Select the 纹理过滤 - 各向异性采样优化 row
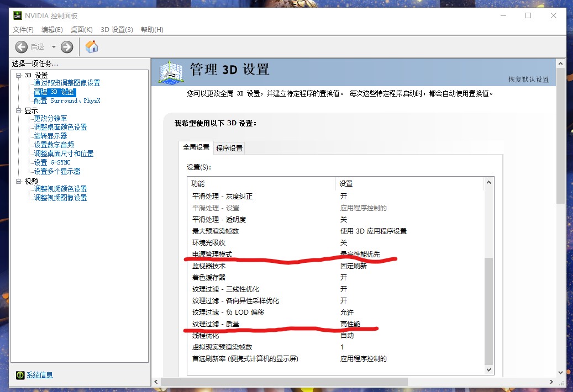Screen dimensions: 573x392 335,301
